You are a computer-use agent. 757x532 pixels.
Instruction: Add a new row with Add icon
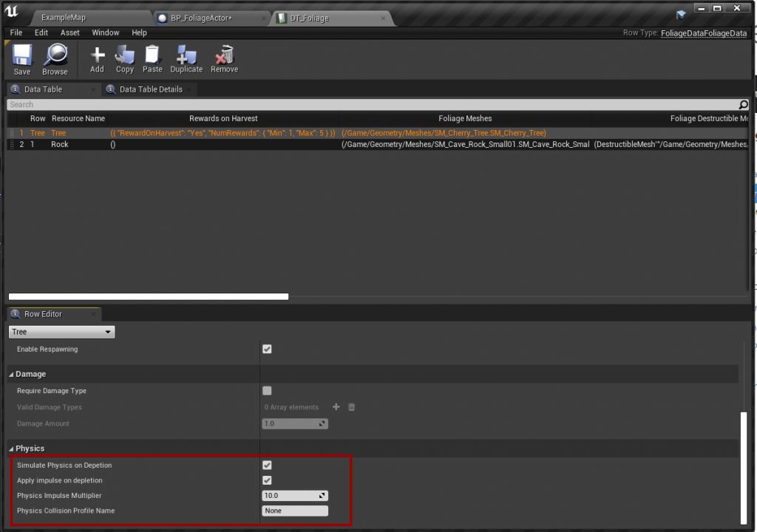coord(97,59)
